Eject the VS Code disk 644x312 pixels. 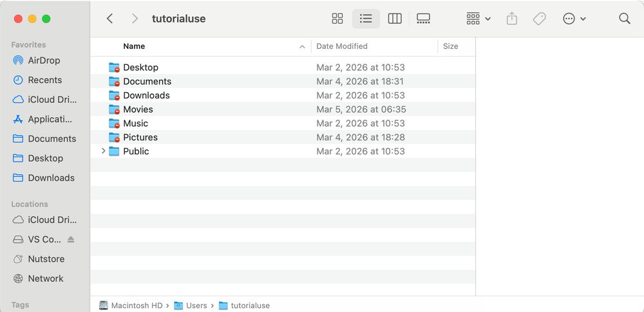point(71,239)
